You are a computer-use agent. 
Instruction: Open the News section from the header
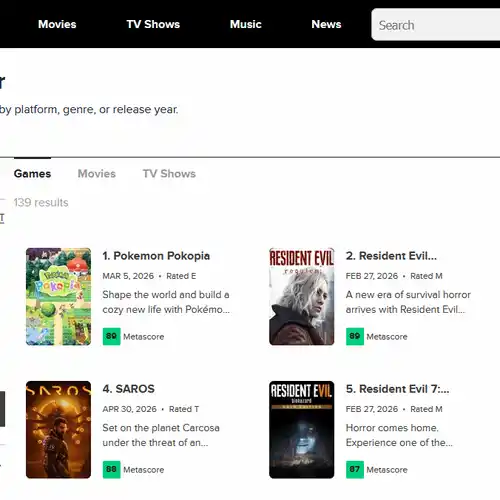pyautogui.click(x=326, y=24)
